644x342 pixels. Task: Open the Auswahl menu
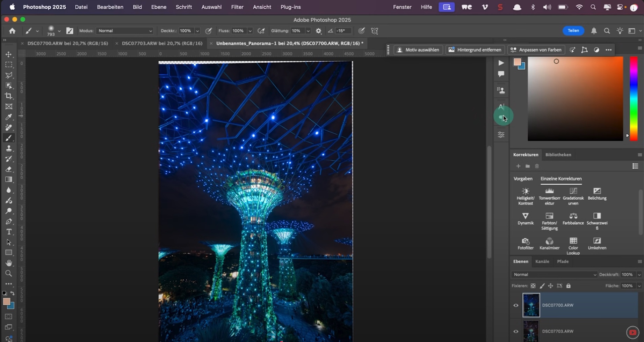point(211,7)
